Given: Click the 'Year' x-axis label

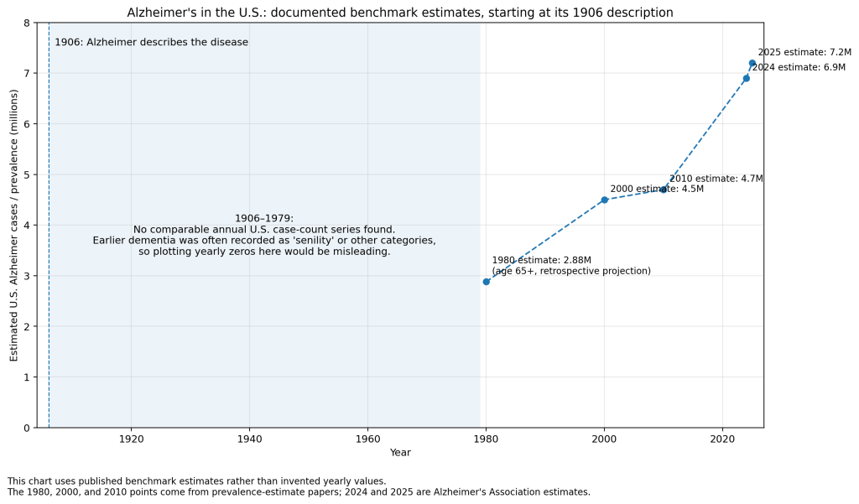Looking at the screenshot, I should tap(400, 453).
